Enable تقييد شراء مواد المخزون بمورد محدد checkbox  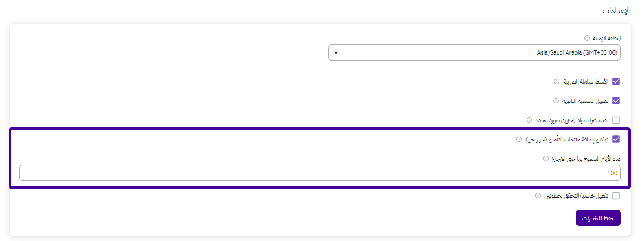(x=616, y=120)
